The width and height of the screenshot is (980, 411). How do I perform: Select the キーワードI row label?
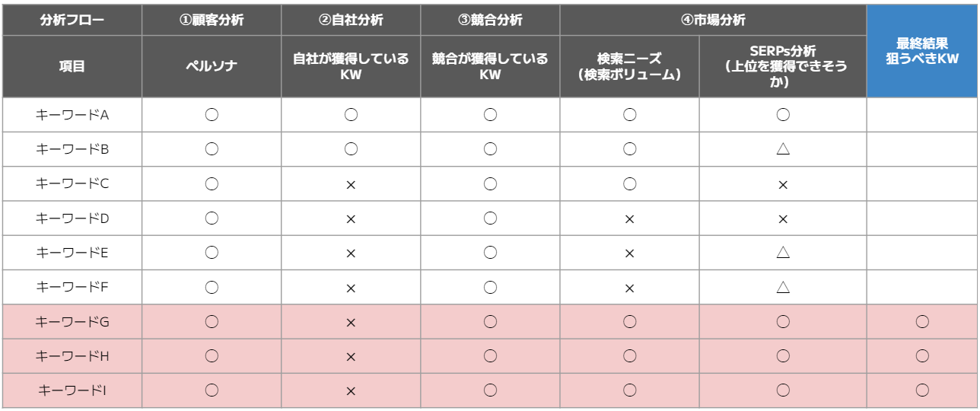72,390
